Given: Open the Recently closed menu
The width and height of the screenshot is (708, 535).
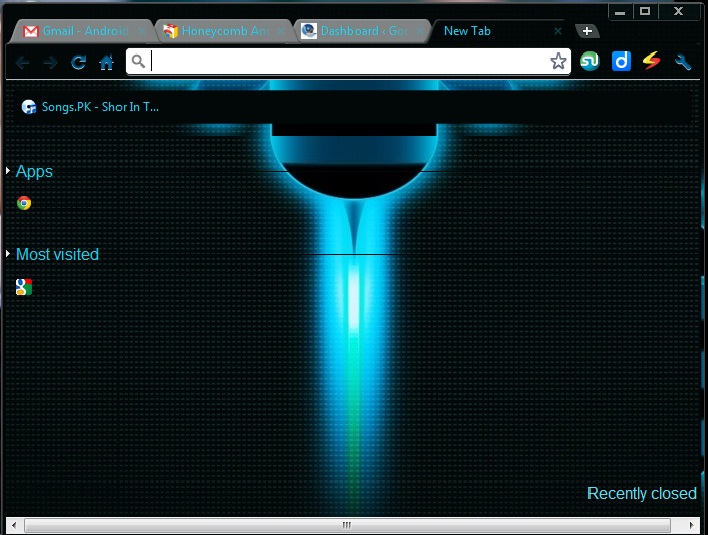Looking at the screenshot, I should [x=642, y=493].
